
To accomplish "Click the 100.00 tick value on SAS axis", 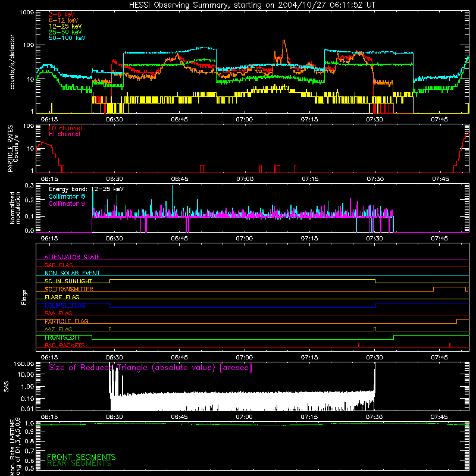I will [x=24, y=364].
